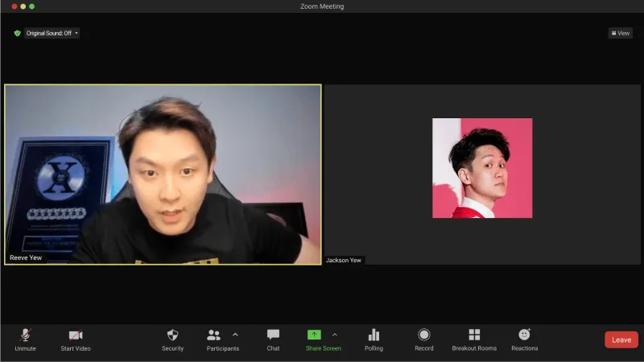The image size is (644, 362).
Task: Open the Polling bar chart icon
Action: point(374,335)
